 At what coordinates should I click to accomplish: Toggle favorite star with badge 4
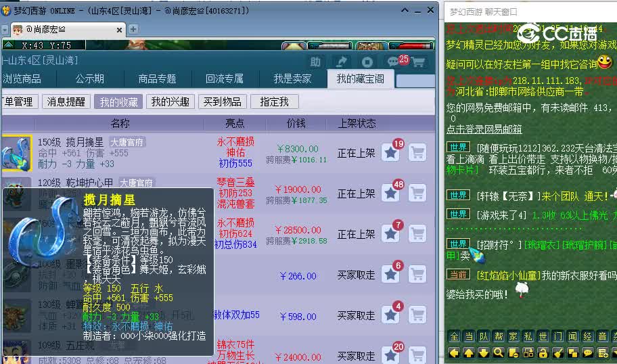[x=390, y=315]
